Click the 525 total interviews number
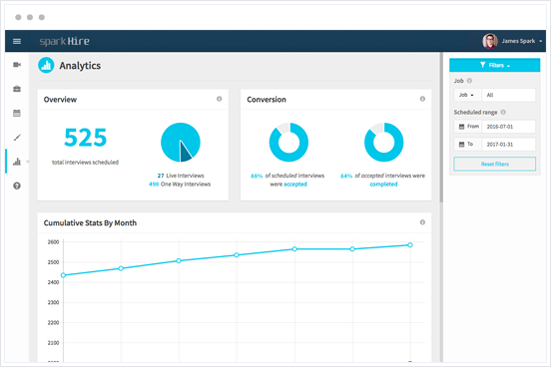Screen dimensions: 551x367 point(85,137)
